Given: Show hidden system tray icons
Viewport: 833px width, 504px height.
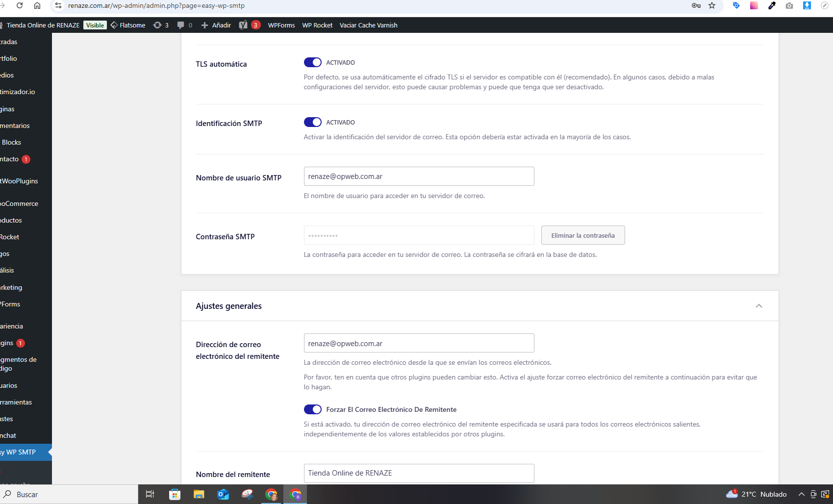Looking at the screenshot, I should coord(801,494).
